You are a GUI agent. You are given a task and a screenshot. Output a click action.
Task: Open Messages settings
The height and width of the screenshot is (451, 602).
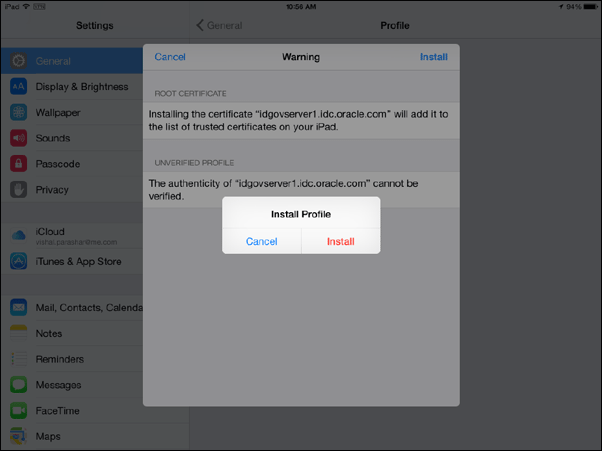pos(72,385)
